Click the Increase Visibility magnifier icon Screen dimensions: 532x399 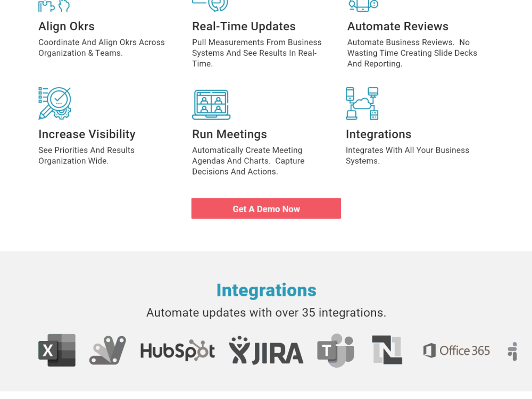click(55, 103)
